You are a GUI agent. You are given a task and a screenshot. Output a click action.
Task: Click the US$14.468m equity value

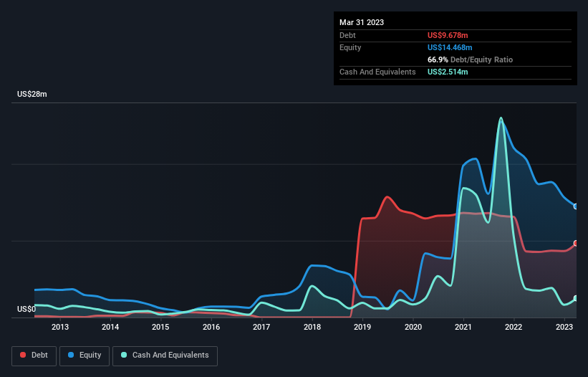pyautogui.click(x=450, y=47)
